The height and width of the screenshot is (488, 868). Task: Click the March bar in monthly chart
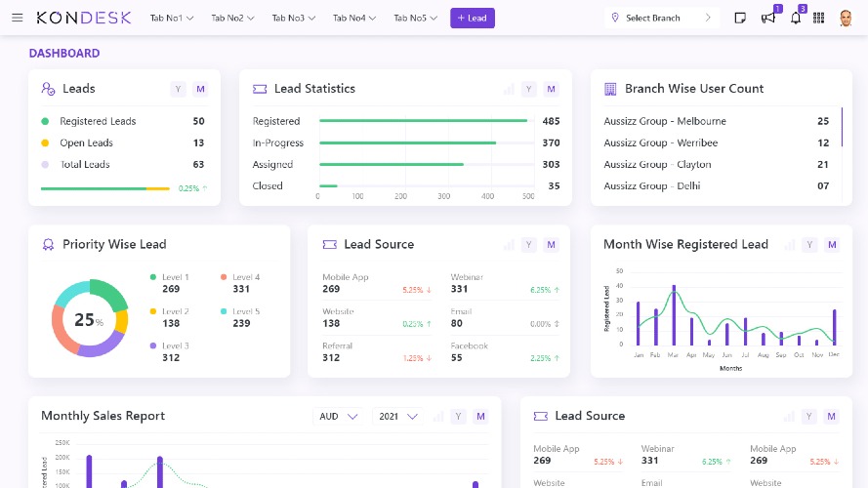(674, 315)
